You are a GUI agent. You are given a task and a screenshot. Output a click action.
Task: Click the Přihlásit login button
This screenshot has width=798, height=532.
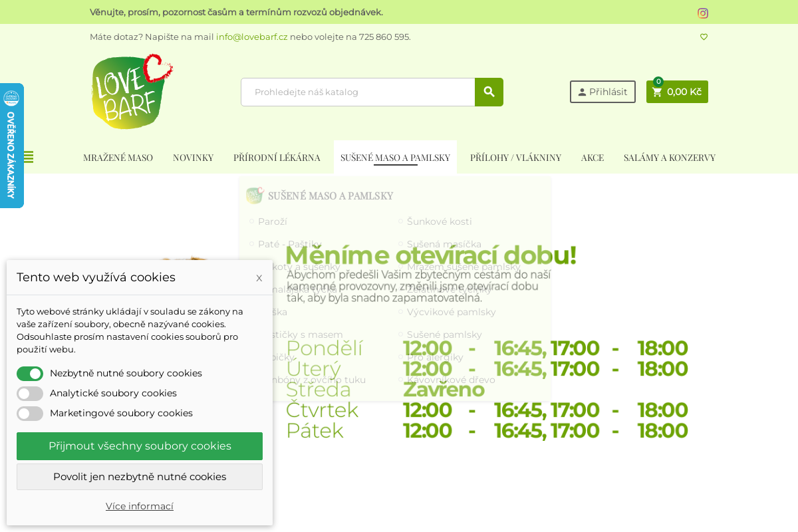point(602,92)
